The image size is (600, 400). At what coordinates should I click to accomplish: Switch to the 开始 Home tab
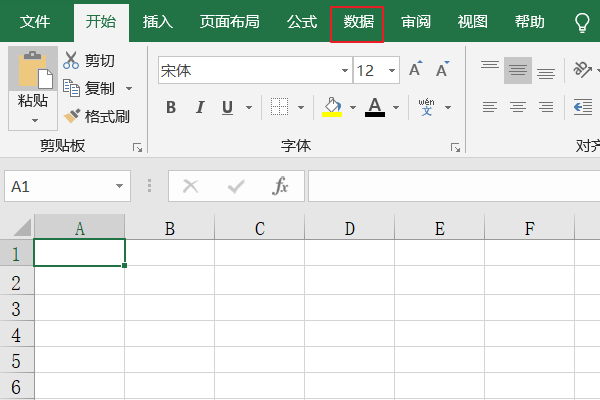(101, 22)
